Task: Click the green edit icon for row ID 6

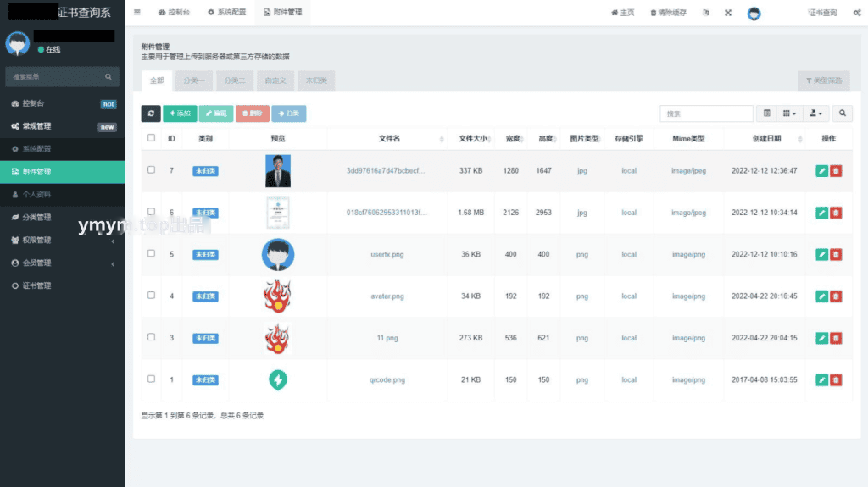Action: tap(821, 213)
